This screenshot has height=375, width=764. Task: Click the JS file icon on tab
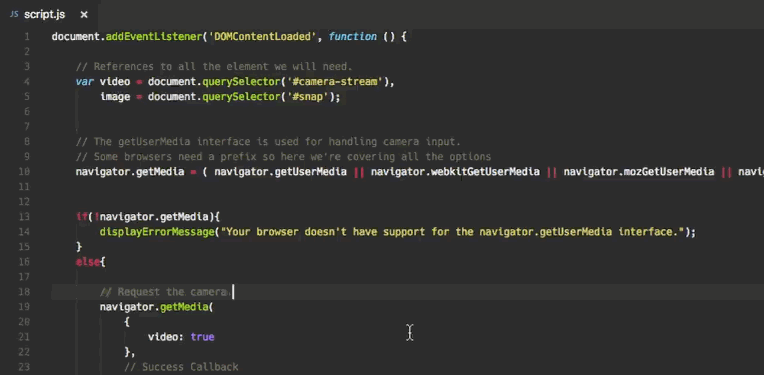(14, 15)
